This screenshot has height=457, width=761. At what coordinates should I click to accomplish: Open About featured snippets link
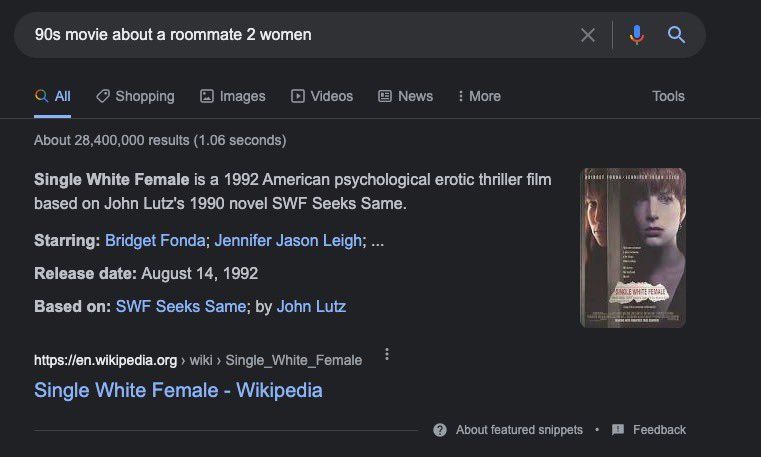pyautogui.click(x=519, y=430)
